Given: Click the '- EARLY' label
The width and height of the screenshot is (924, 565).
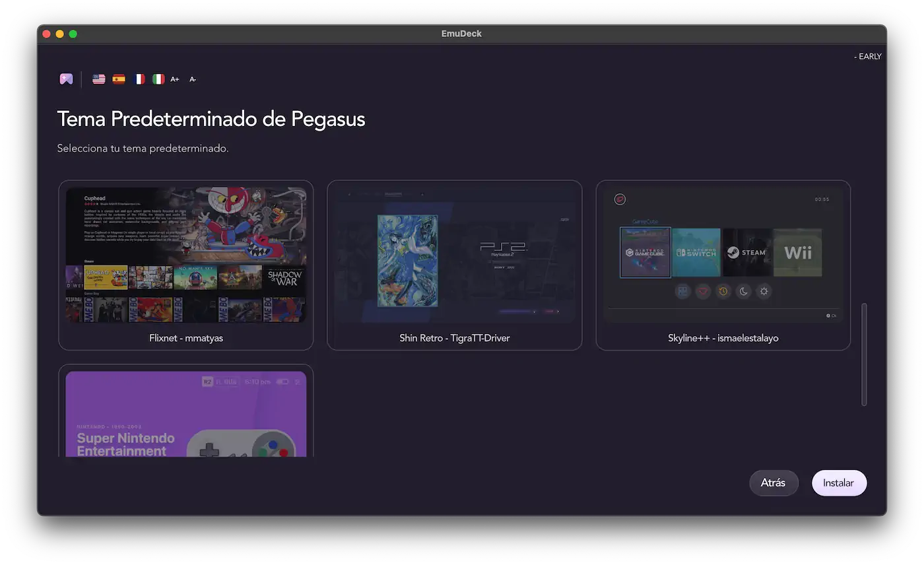Looking at the screenshot, I should pyautogui.click(x=868, y=57).
